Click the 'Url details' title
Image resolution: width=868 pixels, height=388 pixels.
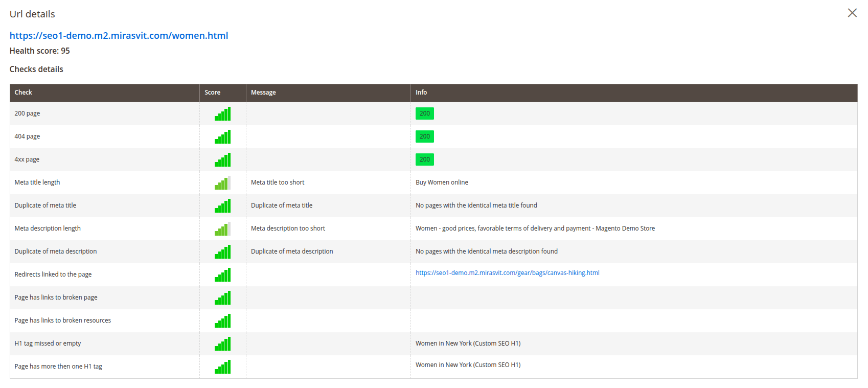32,14
